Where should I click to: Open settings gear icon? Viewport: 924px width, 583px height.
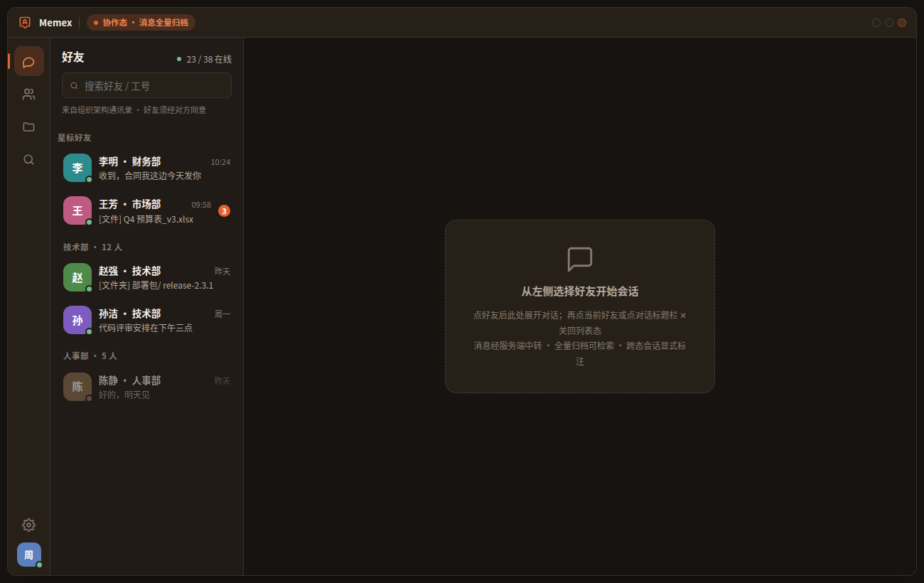click(28, 525)
